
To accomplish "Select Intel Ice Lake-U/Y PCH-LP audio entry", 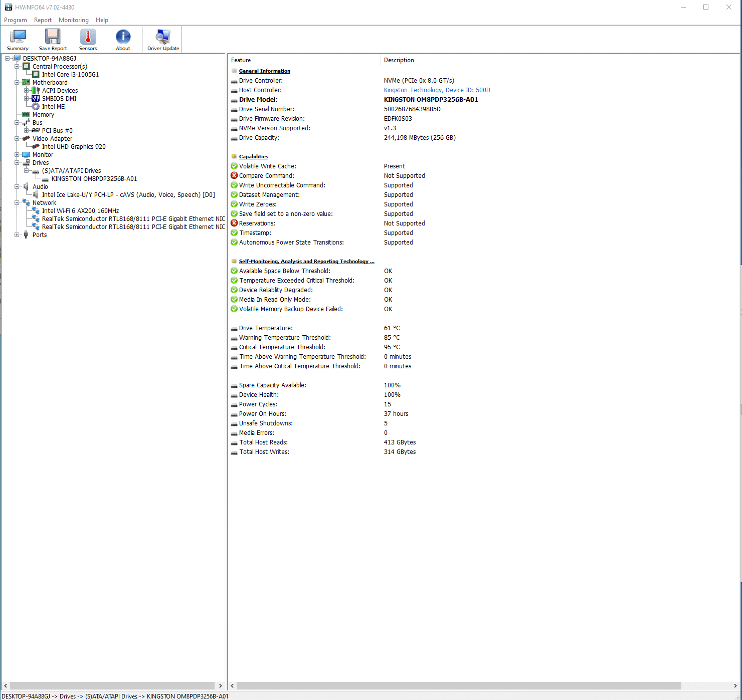I will (128, 195).
